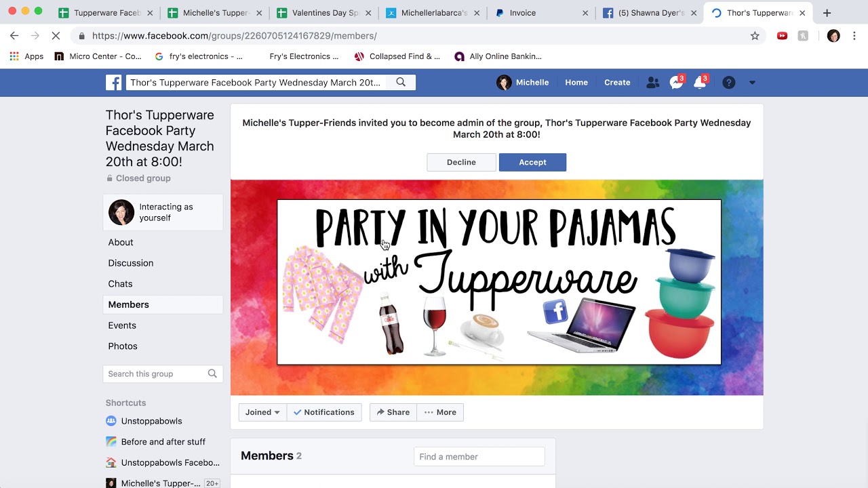Switch to Michellerlabarca's tab

click(x=433, y=13)
